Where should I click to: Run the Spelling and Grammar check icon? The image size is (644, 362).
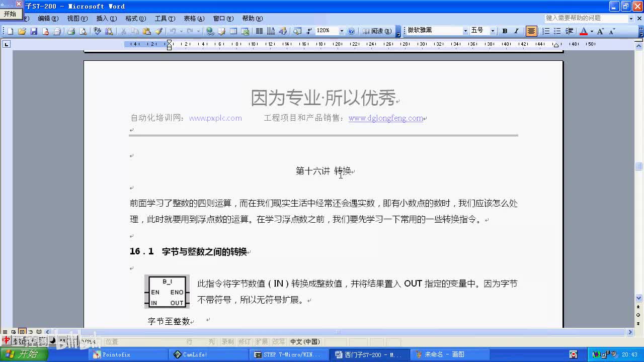[97, 31]
